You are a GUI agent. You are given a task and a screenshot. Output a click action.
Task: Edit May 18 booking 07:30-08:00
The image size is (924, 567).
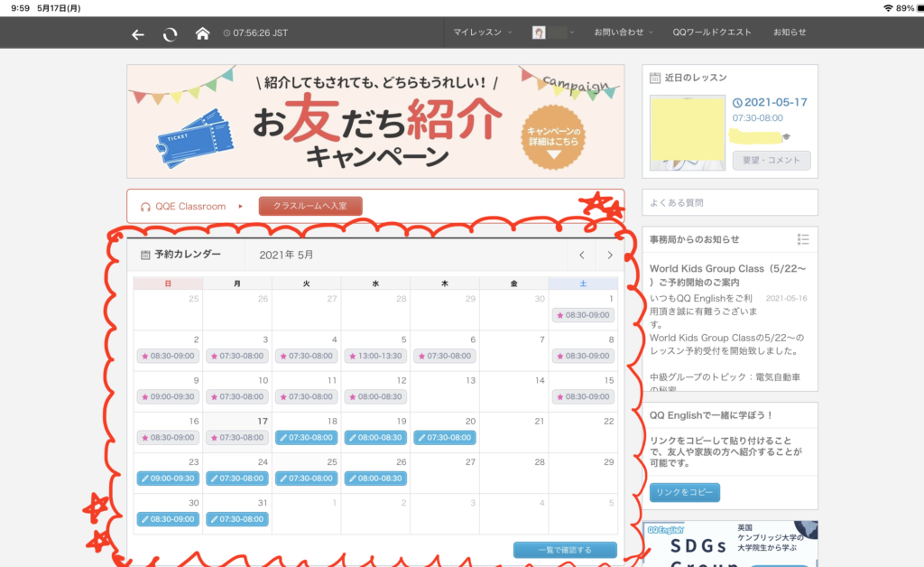click(x=307, y=437)
